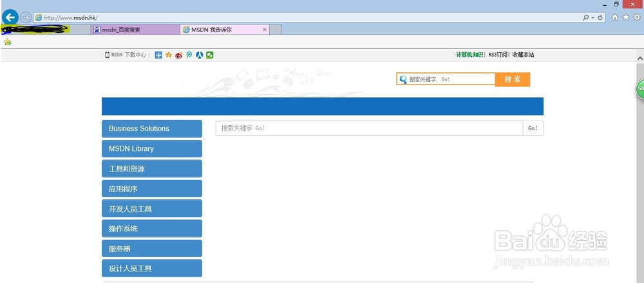Click 收藏本站 link
644x283 pixels.
523,55
